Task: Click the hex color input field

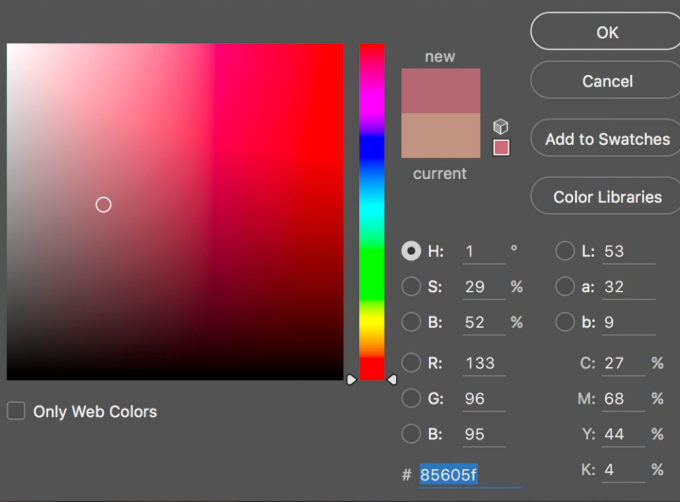Action: pos(468,474)
